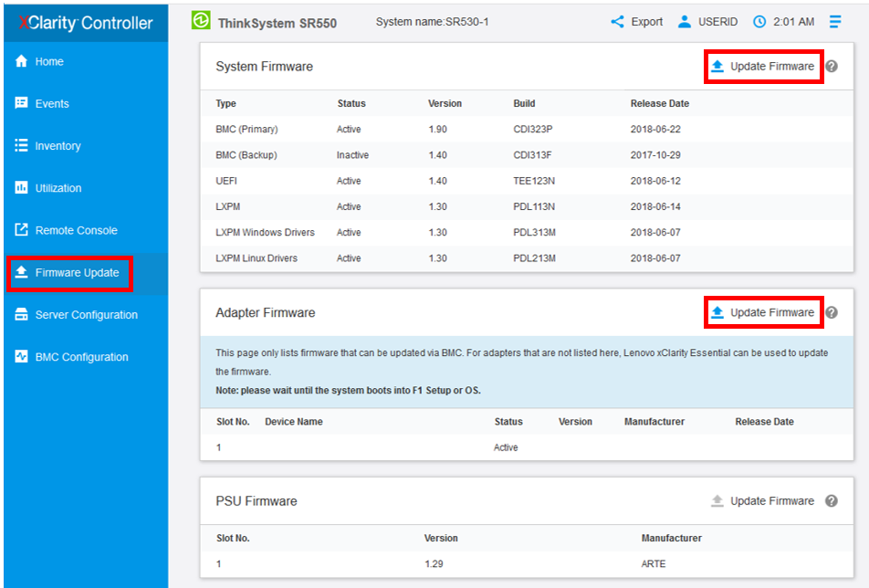This screenshot has height=588, width=869.
Task: Navigate to Inventory section
Action: pos(58,146)
